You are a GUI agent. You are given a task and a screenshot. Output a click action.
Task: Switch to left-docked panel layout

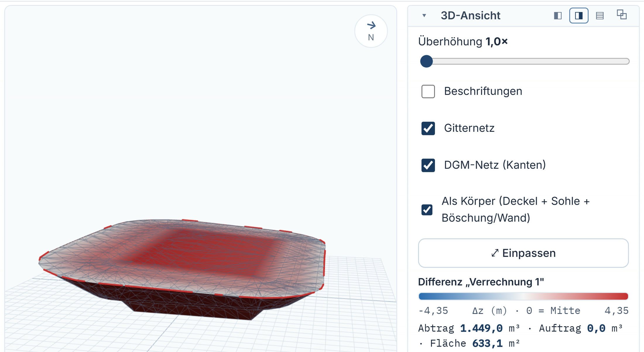click(558, 16)
